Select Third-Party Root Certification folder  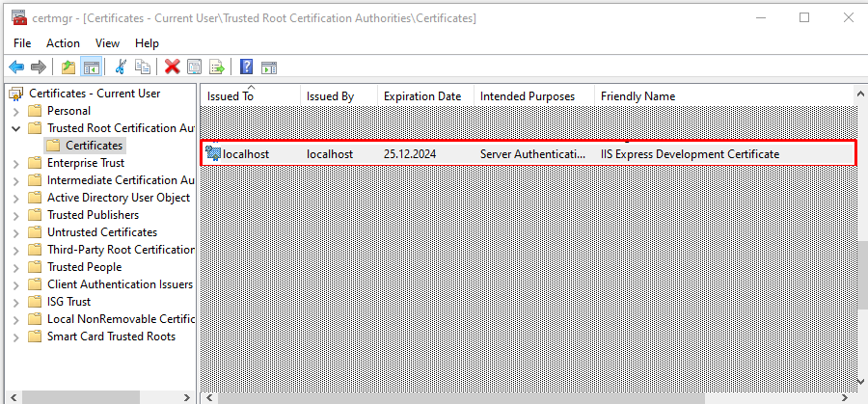pyautogui.click(x=121, y=250)
